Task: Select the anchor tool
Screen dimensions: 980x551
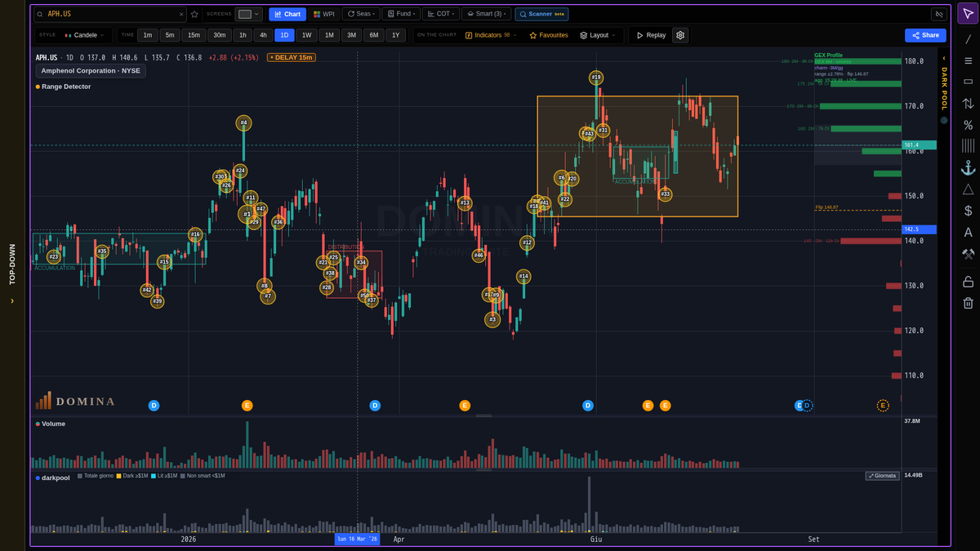Action: pos(968,168)
